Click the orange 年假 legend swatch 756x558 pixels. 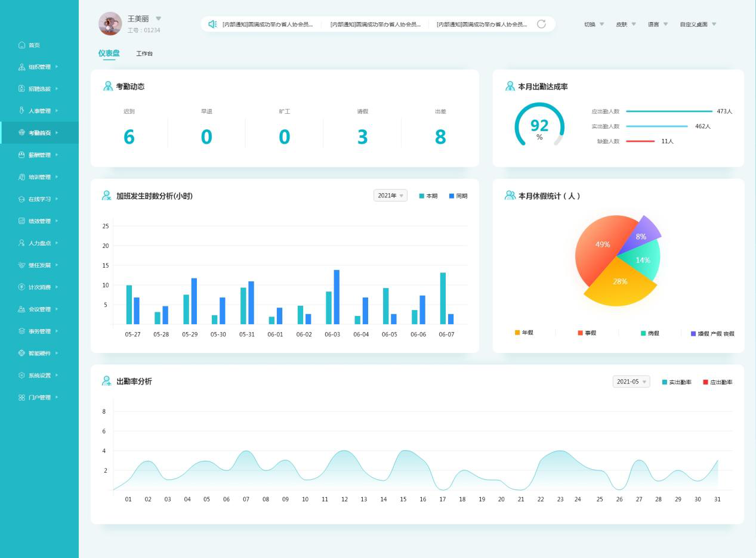[517, 333]
